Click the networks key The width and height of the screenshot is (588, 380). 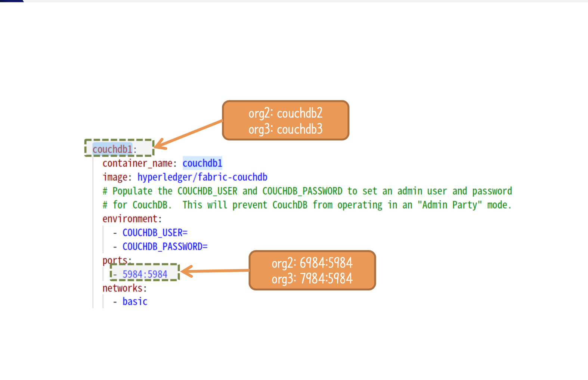coord(123,288)
